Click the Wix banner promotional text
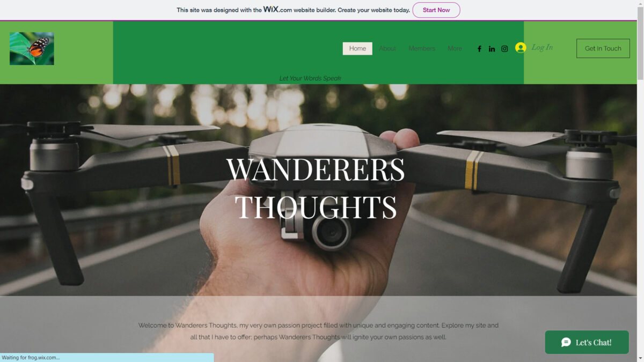Viewport: 644px width, 362px height. (294, 10)
